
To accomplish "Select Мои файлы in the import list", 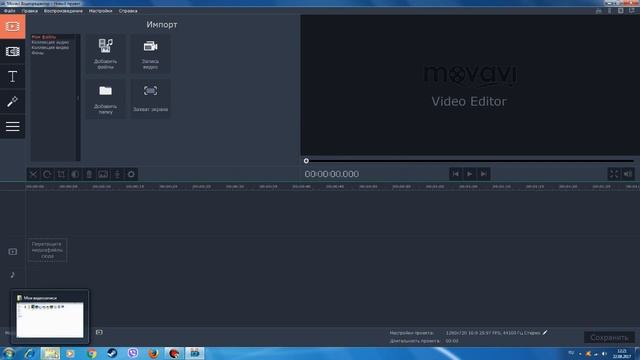I will [44, 37].
